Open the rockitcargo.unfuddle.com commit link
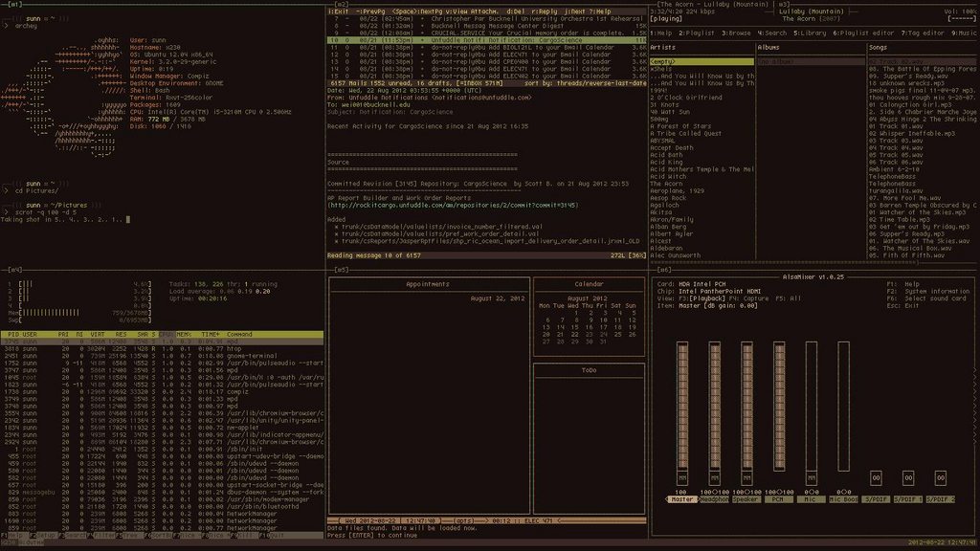This screenshot has height=551, width=980. [453, 205]
